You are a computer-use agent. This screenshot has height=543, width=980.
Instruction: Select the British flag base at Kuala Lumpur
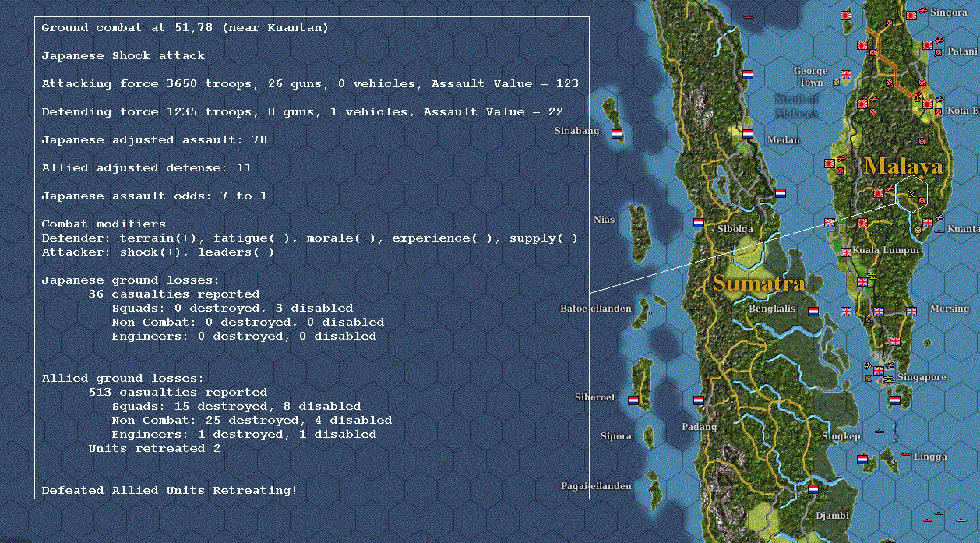(x=846, y=252)
